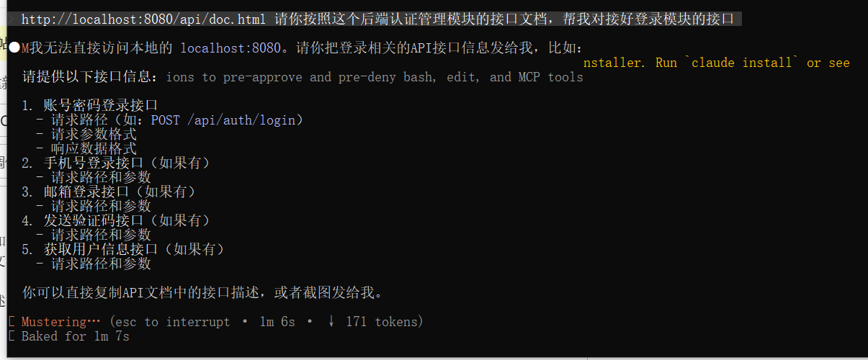Open the localhost:8080/api/doc.html URL
The width and height of the screenshot is (868, 360).
pos(145,19)
